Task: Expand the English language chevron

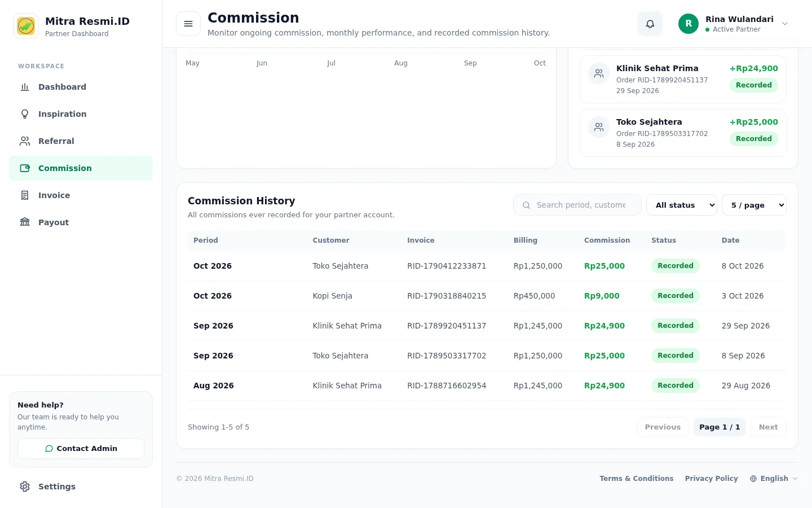Action: (x=795, y=479)
